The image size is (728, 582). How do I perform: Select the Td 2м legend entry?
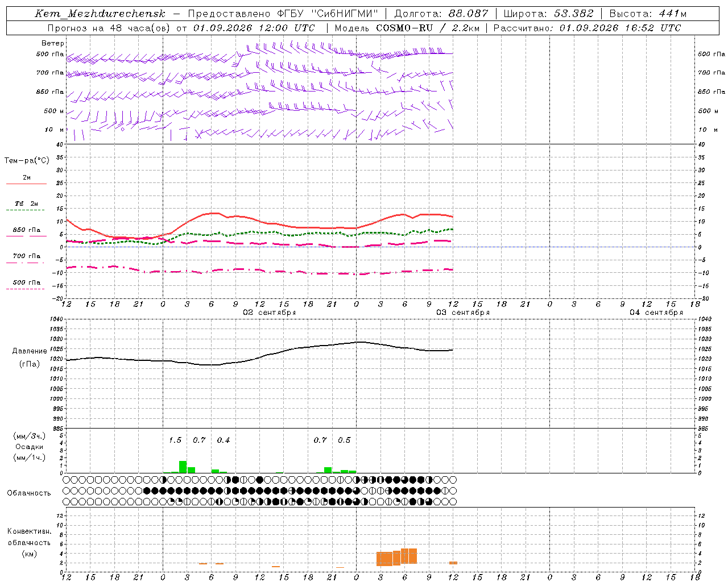(26, 203)
